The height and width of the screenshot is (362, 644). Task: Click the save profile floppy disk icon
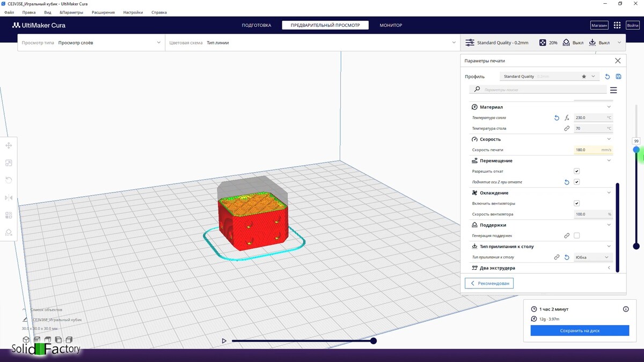(x=618, y=77)
